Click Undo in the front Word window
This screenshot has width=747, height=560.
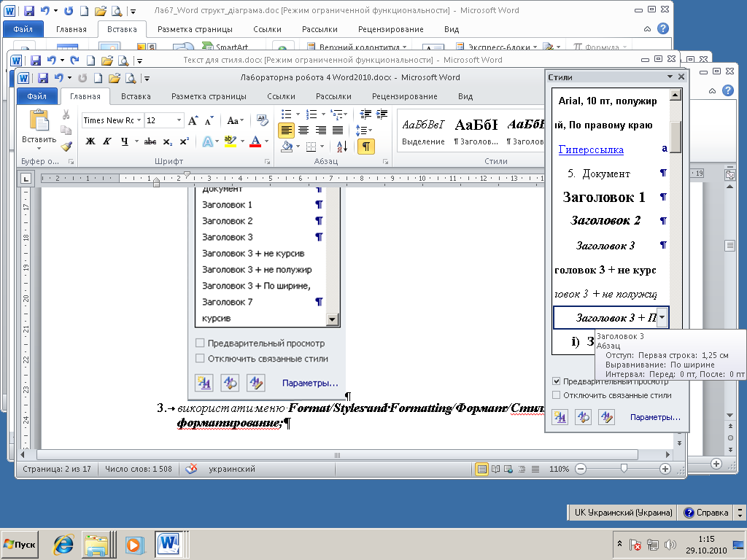[58, 77]
